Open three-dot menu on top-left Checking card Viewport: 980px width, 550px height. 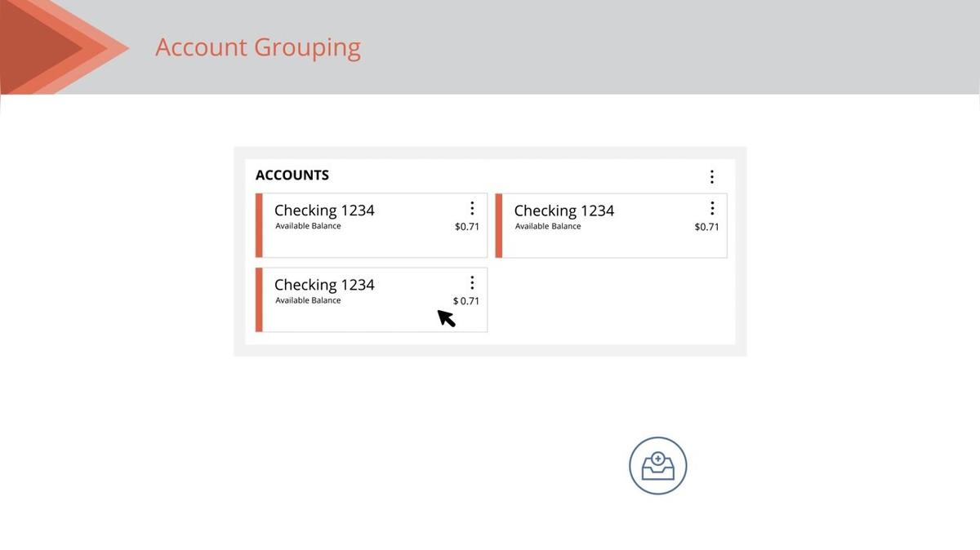472,209
